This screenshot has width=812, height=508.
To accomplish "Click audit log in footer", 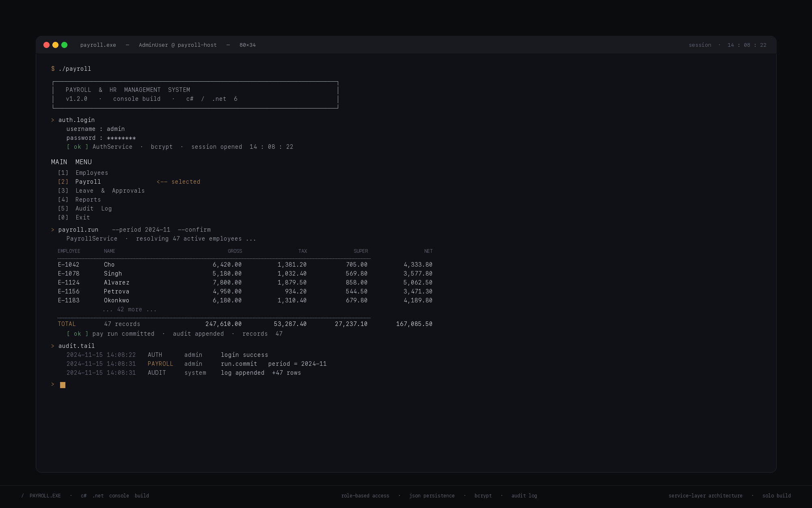I will (x=524, y=496).
